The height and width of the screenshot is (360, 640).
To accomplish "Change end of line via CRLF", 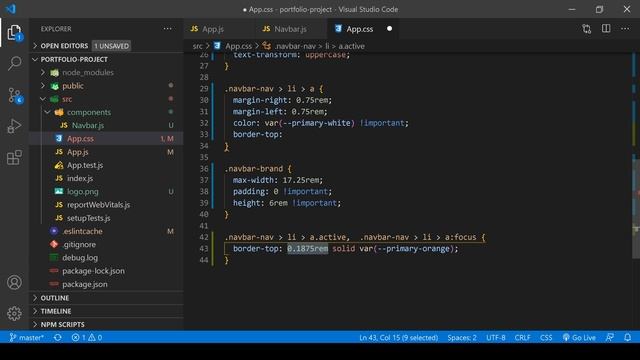I will coord(522,338).
